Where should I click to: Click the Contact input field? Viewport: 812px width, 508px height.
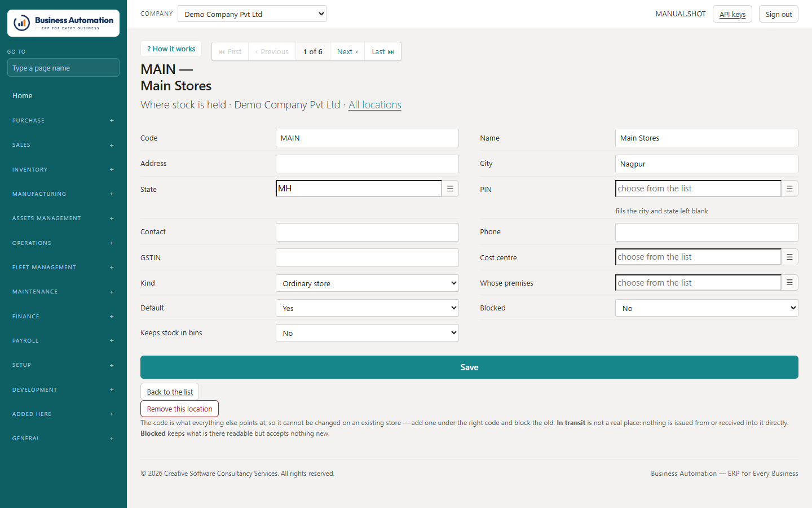click(x=367, y=232)
